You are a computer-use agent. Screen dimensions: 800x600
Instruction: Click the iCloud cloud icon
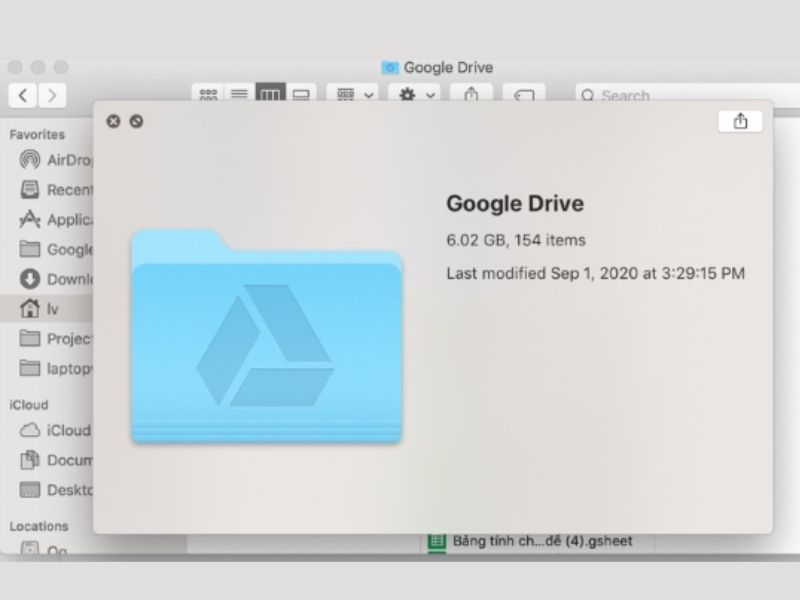click(30, 430)
